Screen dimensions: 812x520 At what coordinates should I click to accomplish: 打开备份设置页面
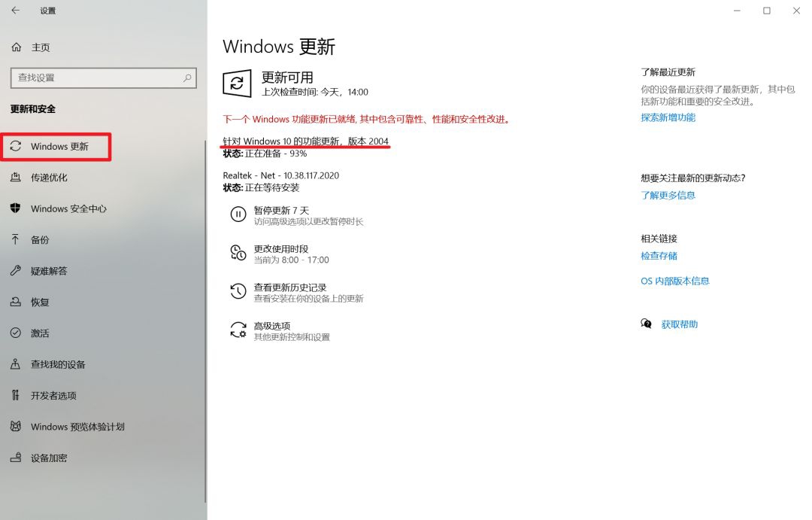click(x=44, y=239)
